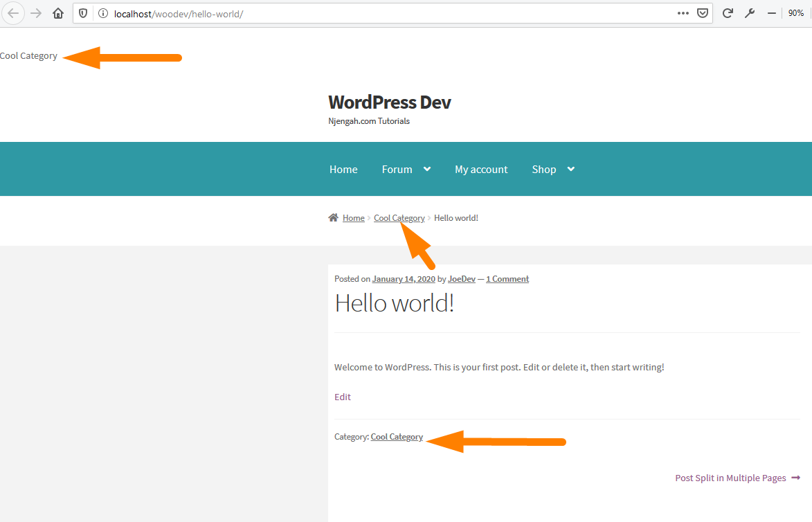Click the browser forward arrow

36,12
